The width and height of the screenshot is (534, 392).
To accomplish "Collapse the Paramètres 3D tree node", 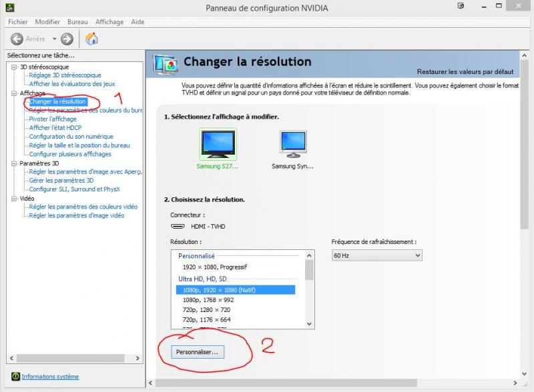I will coord(14,163).
